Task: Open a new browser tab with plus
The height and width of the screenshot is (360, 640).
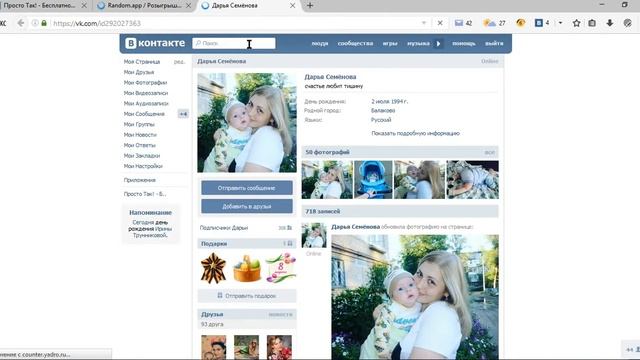Action: [x=310, y=6]
